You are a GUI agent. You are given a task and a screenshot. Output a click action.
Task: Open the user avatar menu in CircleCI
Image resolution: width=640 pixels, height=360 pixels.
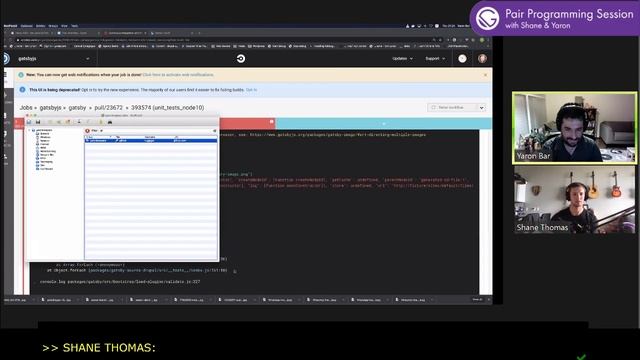pos(482,59)
